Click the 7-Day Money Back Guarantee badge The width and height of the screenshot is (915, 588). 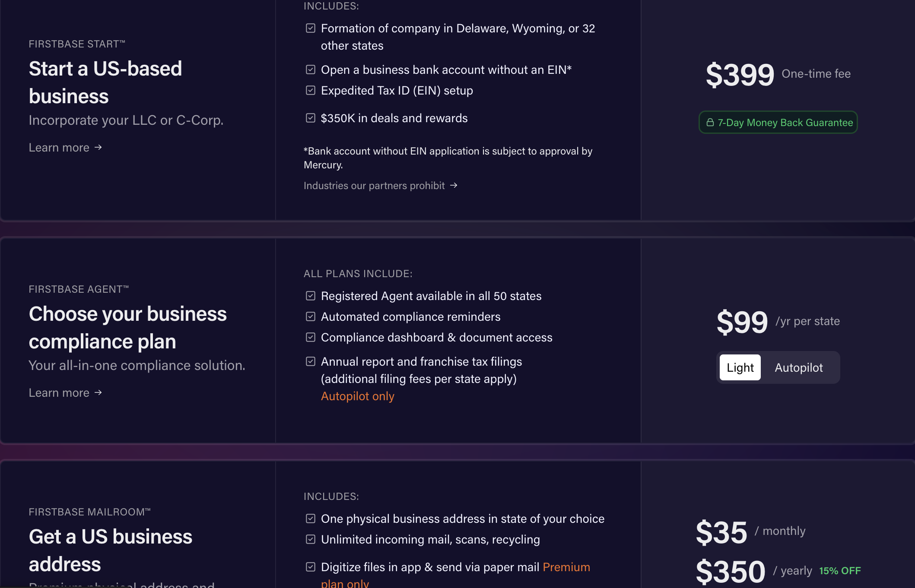point(778,123)
